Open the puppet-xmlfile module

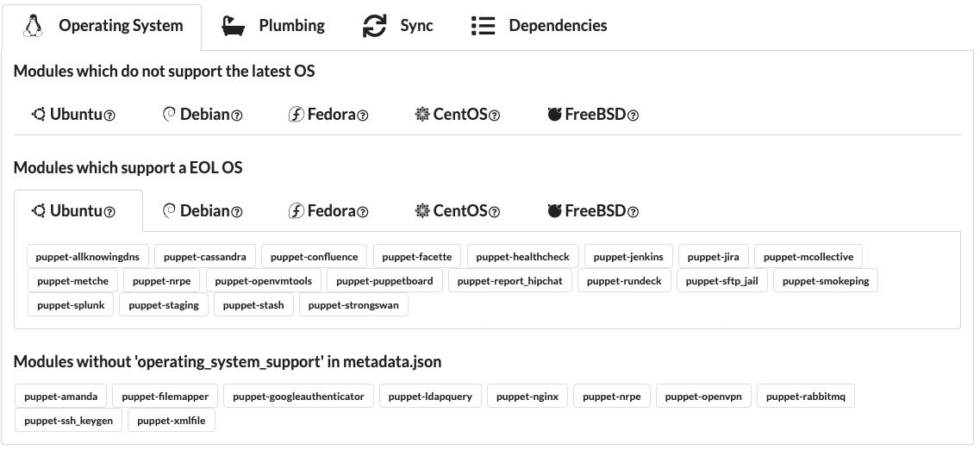click(x=172, y=421)
